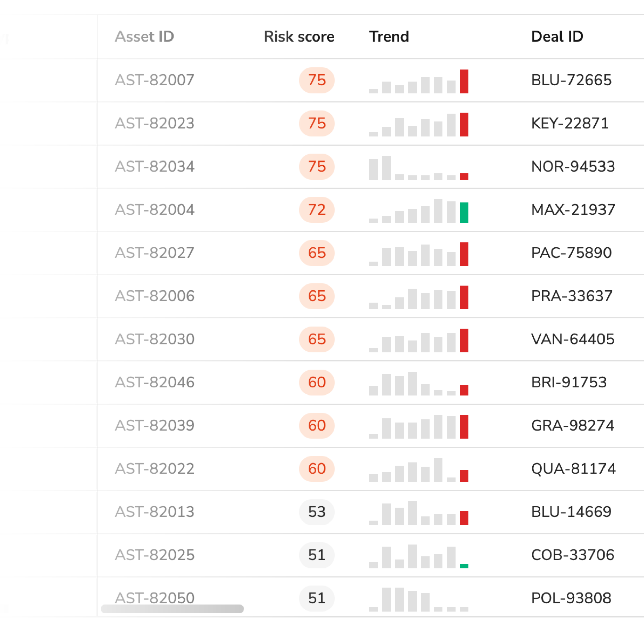Open deal PAC-75890
The image size is (644, 644).
(571, 253)
